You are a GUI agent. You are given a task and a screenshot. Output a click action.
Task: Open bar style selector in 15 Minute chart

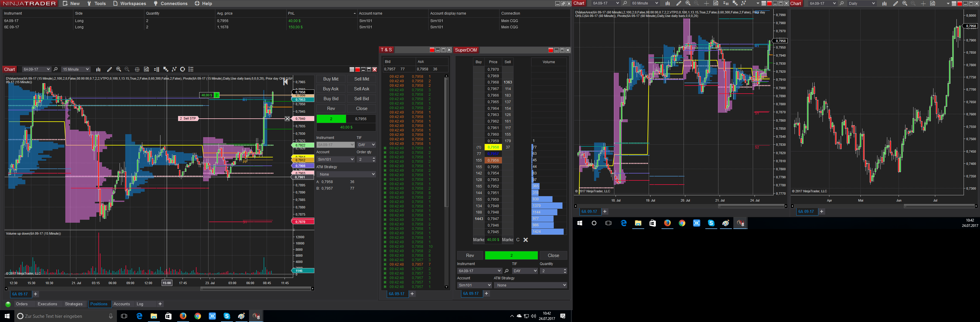(x=98, y=69)
